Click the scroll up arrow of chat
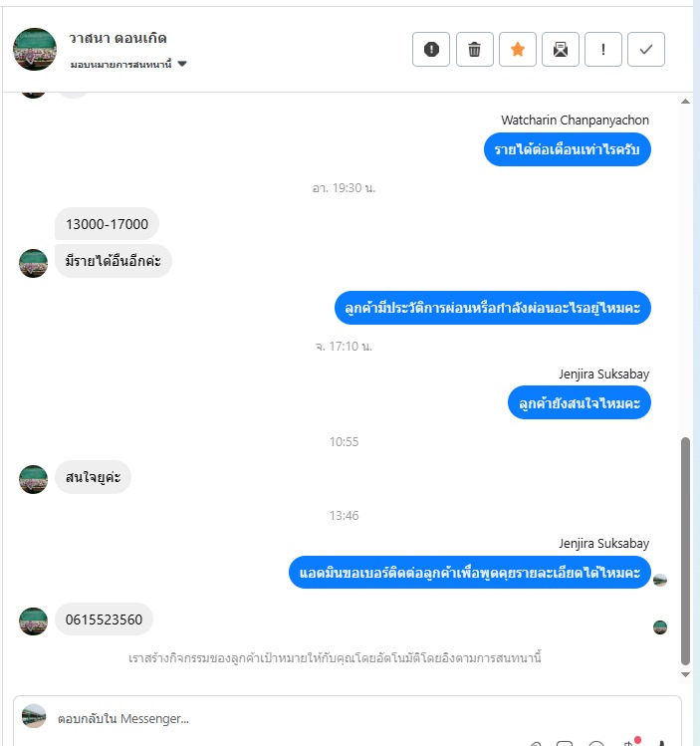 [685, 102]
